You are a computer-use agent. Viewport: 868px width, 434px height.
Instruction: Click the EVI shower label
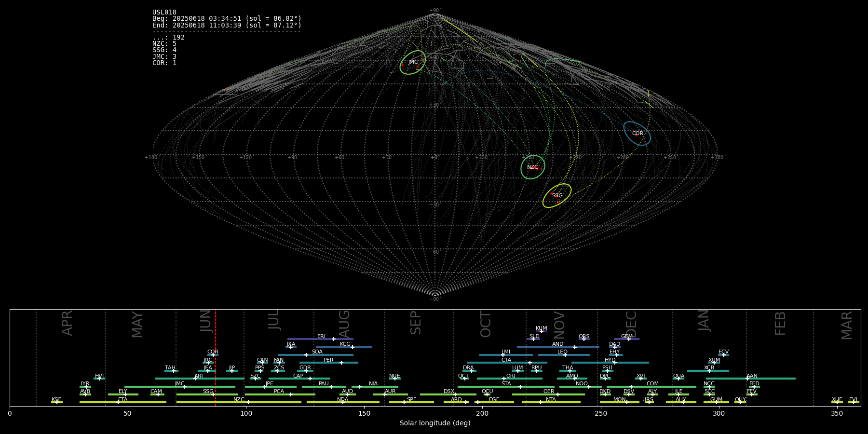[x=853, y=400]
